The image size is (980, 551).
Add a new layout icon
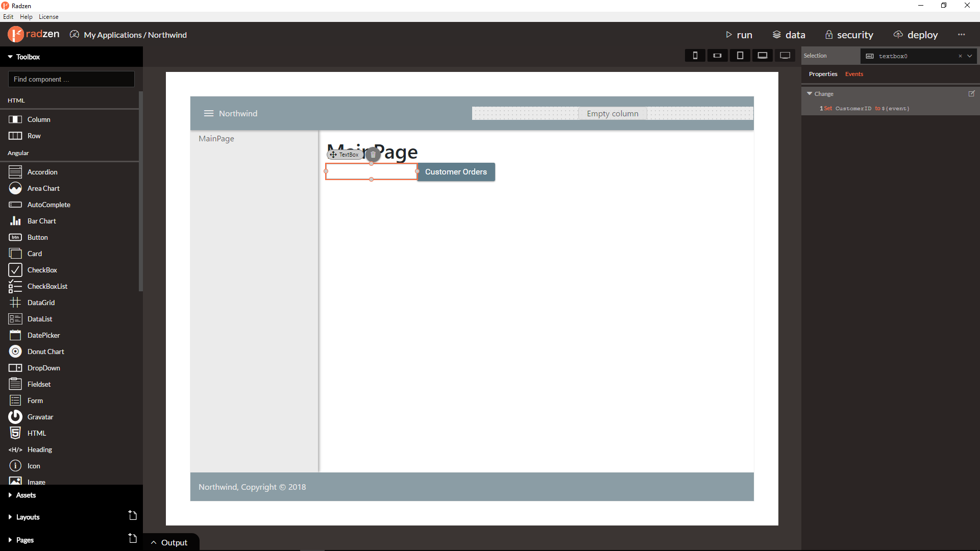point(133,516)
